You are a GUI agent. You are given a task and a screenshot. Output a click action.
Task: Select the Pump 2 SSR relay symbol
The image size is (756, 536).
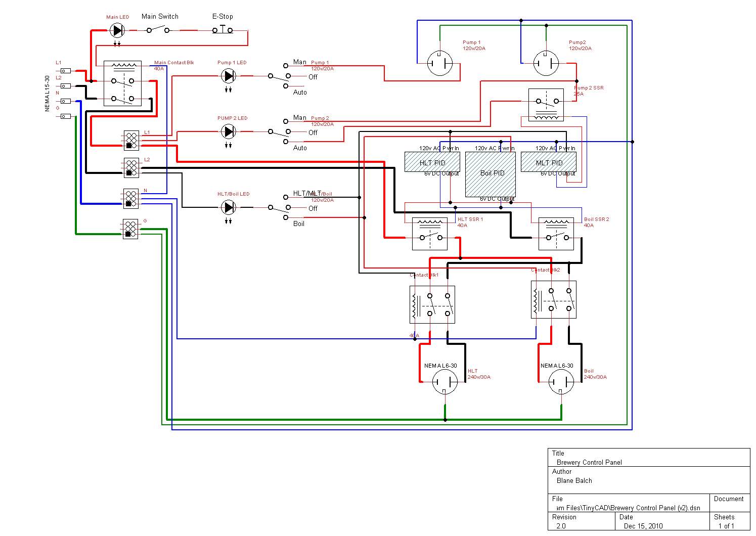tap(546, 105)
